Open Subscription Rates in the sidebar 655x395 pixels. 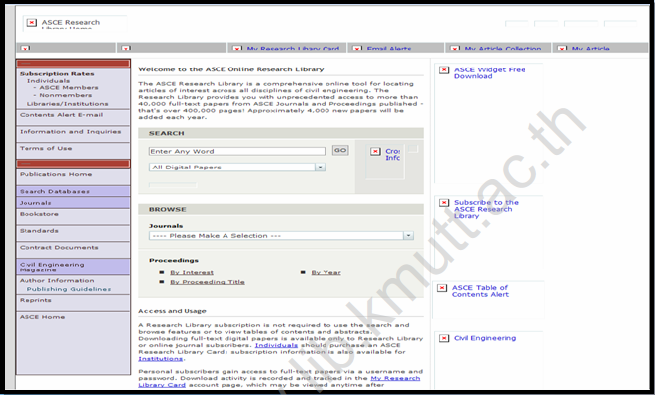tap(57, 73)
